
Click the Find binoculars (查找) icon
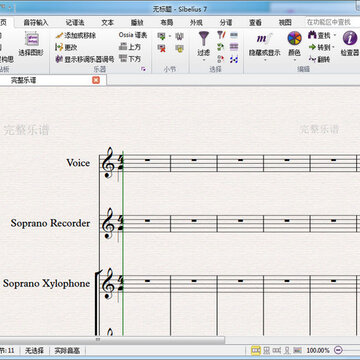click(312, 35)
